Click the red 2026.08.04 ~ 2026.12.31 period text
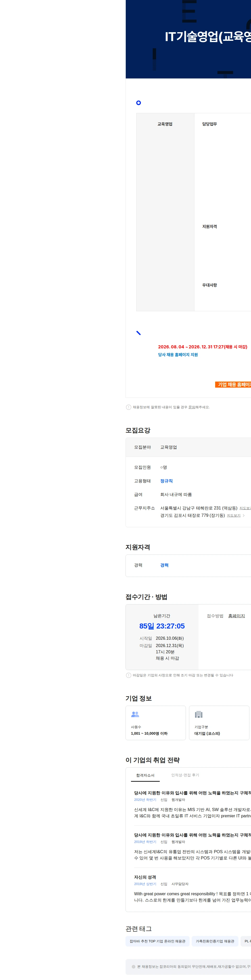Screen dimensions: 251x980 coord(203,347)
